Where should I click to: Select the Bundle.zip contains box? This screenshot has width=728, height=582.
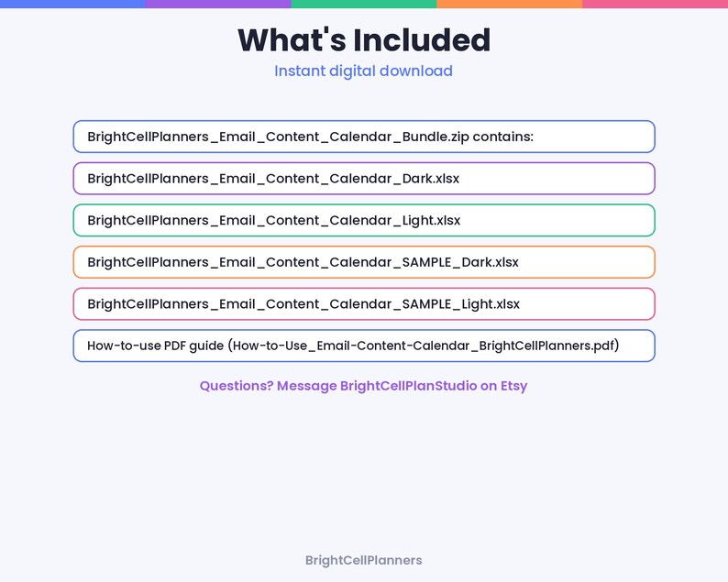coord(364,137)
